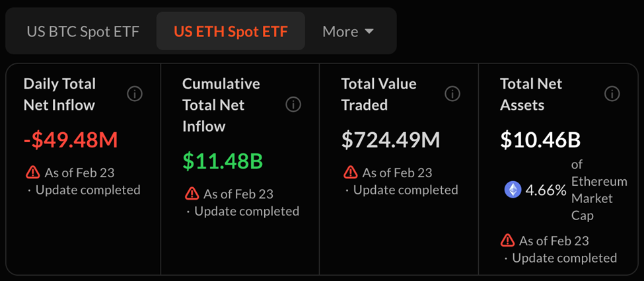This screenshot has width=644, height=281.
Task: Click warning icon under Daily Total Net Inflow
Action: tap(32, 173)
